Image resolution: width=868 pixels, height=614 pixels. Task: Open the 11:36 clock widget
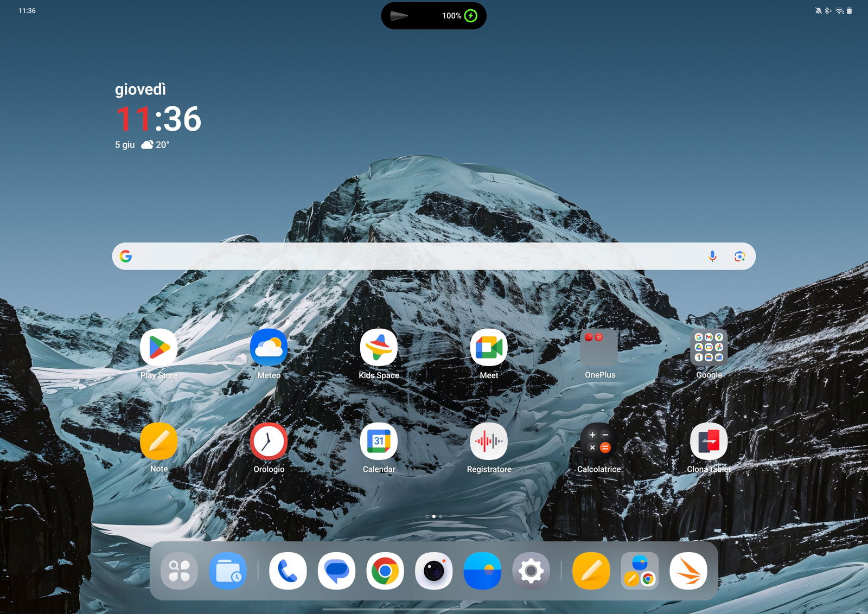(158, 118)
